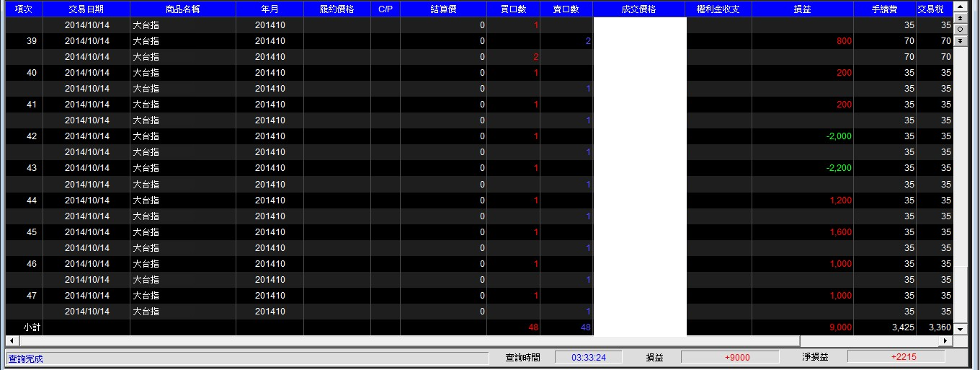Image resolution: width=980 pixels, height=370 pixels.
Task: Click the 買口數 column header
Action: tap(513, 9)
